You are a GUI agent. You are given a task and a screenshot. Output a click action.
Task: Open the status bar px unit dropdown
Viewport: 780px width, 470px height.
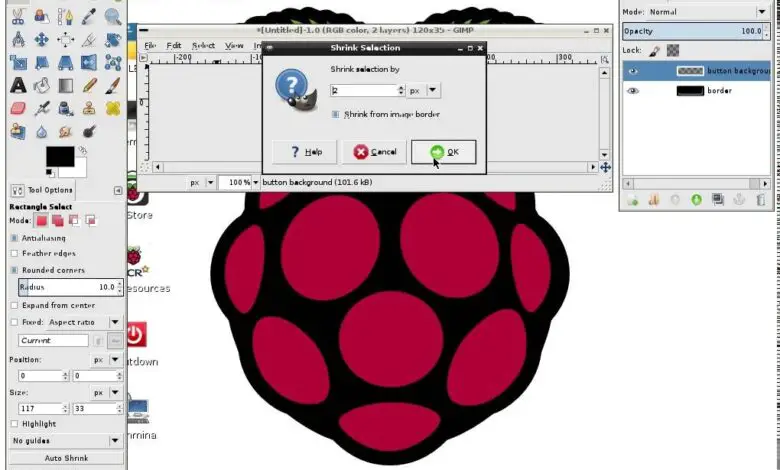pyautogui.click(x=201, y=183)
